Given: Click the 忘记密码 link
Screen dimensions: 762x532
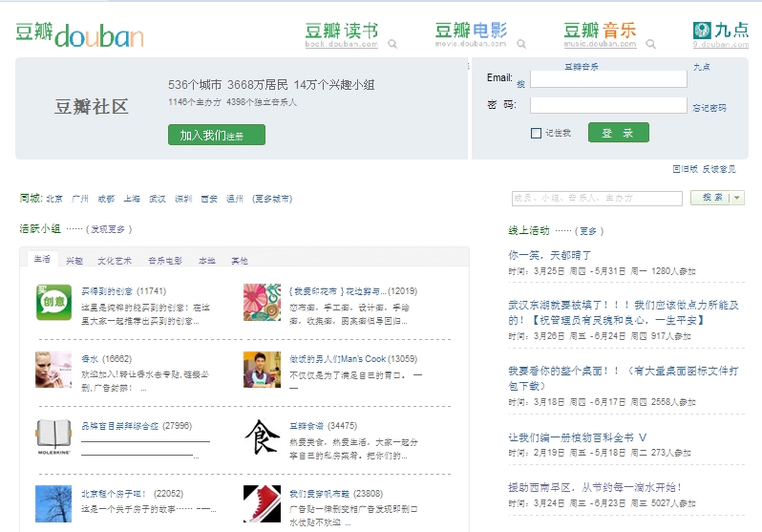Looking at the screenshot, I should point(709,108).
